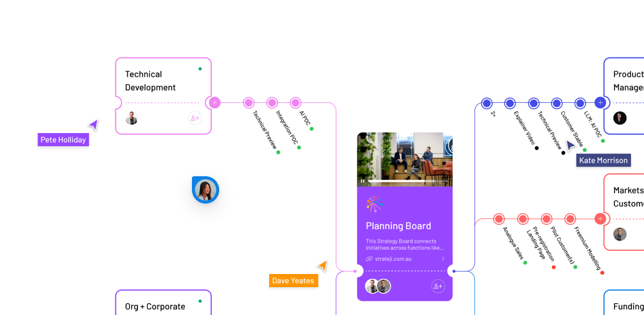
Task: Add a member to the Planning Board card
Action: 438,286
